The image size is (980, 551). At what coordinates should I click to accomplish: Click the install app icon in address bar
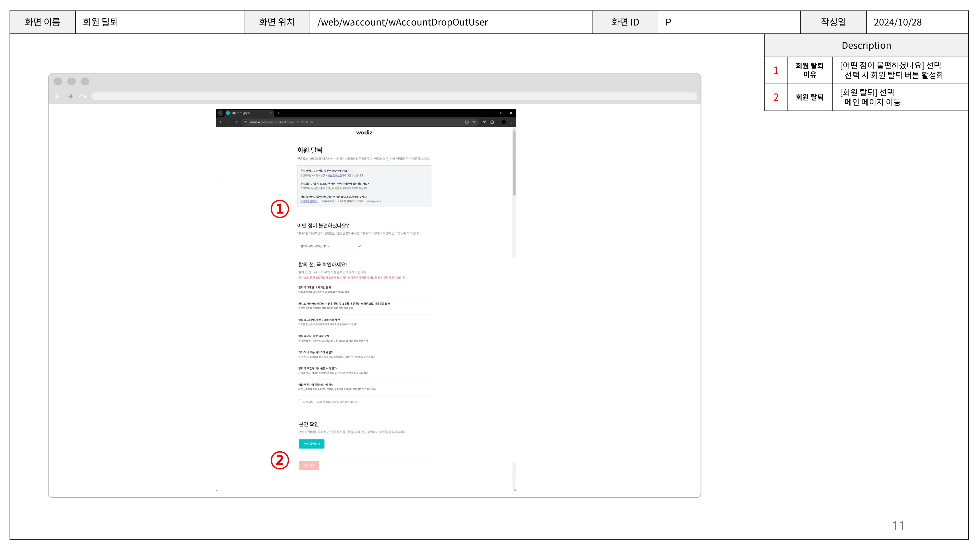pos(467,122)
